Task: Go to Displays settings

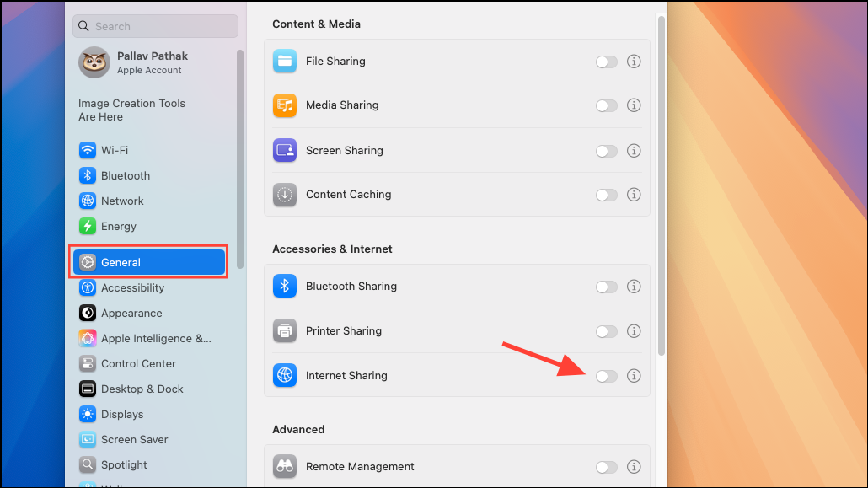Action: point(111,415)
